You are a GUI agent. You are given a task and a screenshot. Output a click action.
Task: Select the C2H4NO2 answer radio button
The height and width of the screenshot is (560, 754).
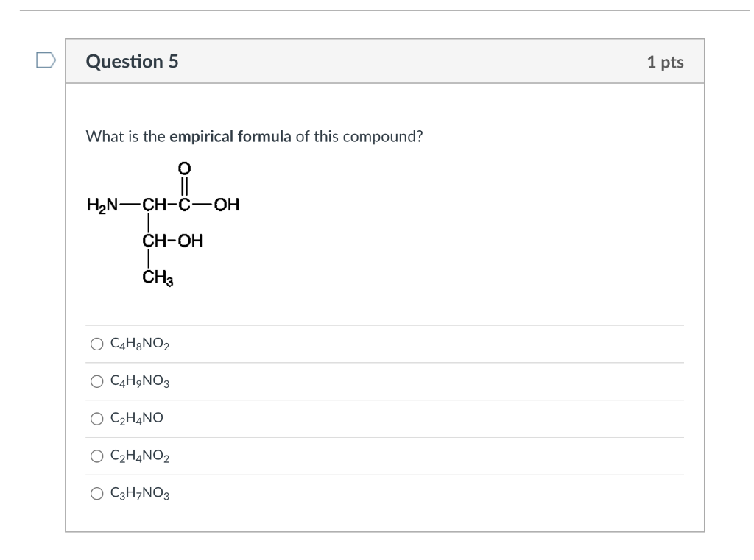96,456
